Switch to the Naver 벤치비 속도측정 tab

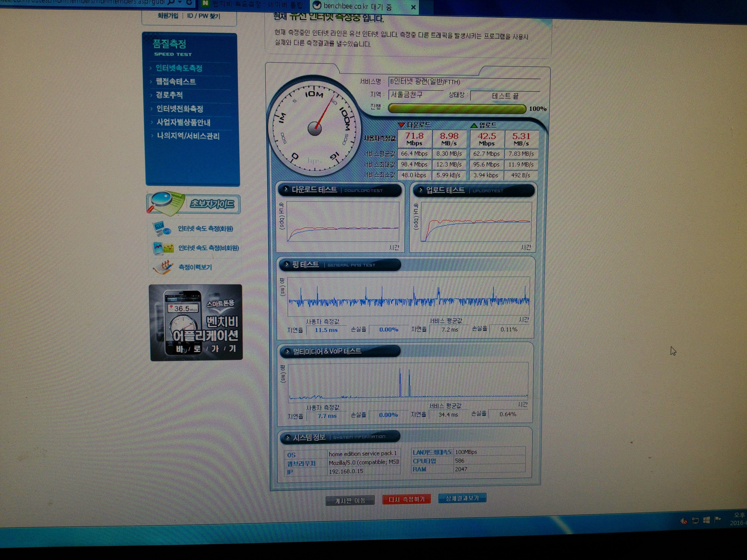(254, 5)
